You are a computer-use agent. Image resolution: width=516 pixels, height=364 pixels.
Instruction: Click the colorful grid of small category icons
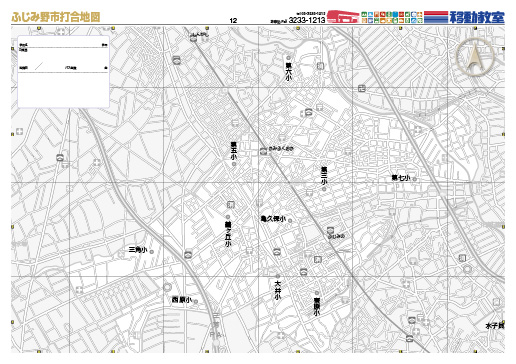(x=392, y=17)
